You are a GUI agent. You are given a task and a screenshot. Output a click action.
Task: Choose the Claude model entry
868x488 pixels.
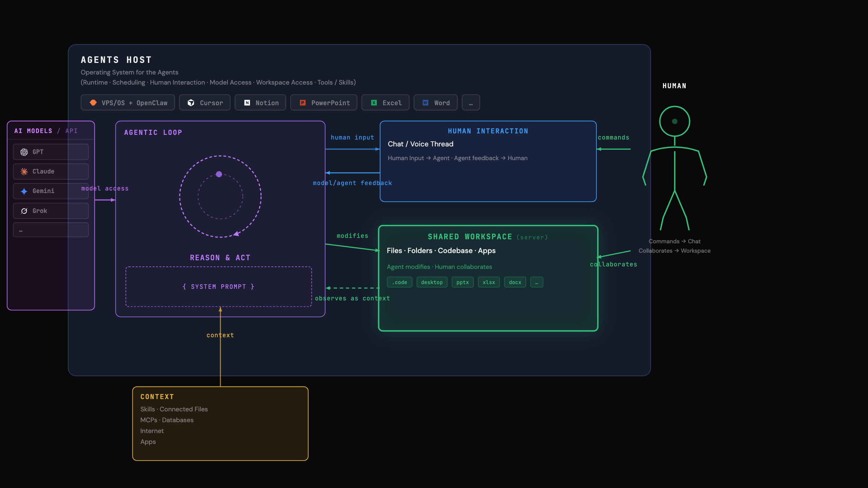tap(51, 172)
